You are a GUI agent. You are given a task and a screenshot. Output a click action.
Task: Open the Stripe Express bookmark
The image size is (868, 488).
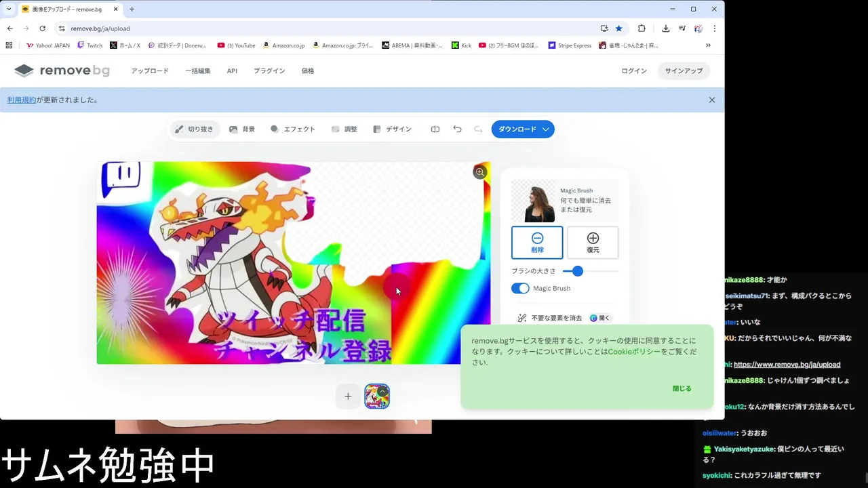click(x=570, y=45)
